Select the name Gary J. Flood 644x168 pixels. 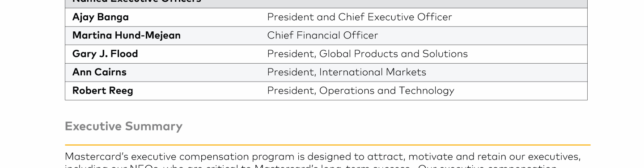tap(105, 54)
